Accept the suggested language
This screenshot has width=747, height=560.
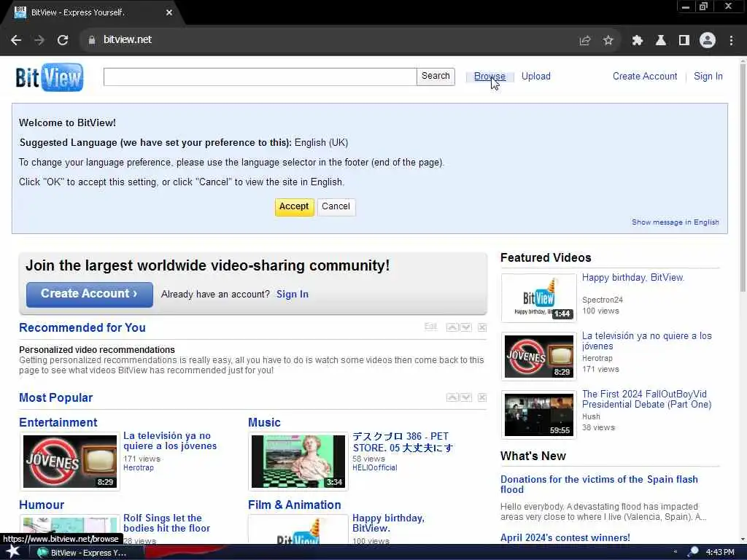click(x=295, y=207)
